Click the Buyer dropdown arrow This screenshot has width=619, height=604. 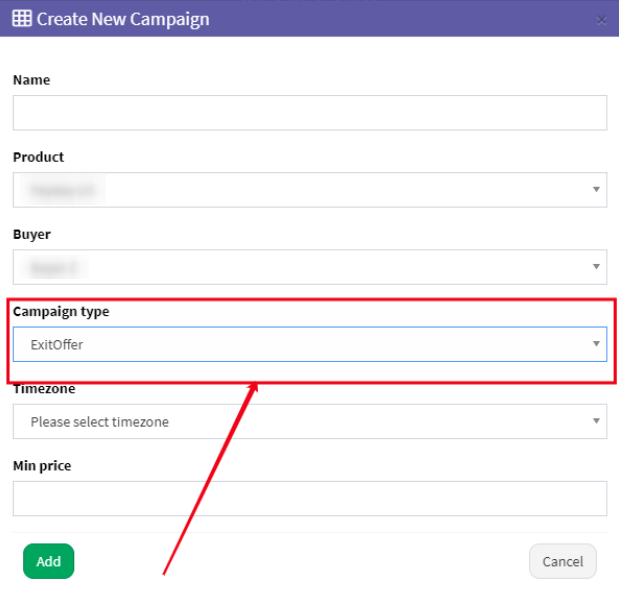[x=596, y=267]
